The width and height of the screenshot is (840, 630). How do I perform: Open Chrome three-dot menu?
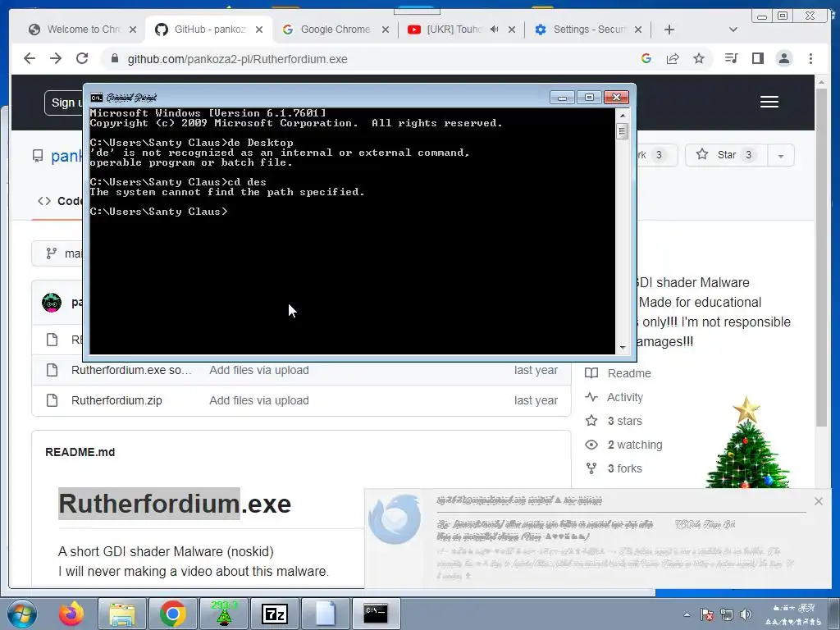pyautogui.click(x=810, y=58)
